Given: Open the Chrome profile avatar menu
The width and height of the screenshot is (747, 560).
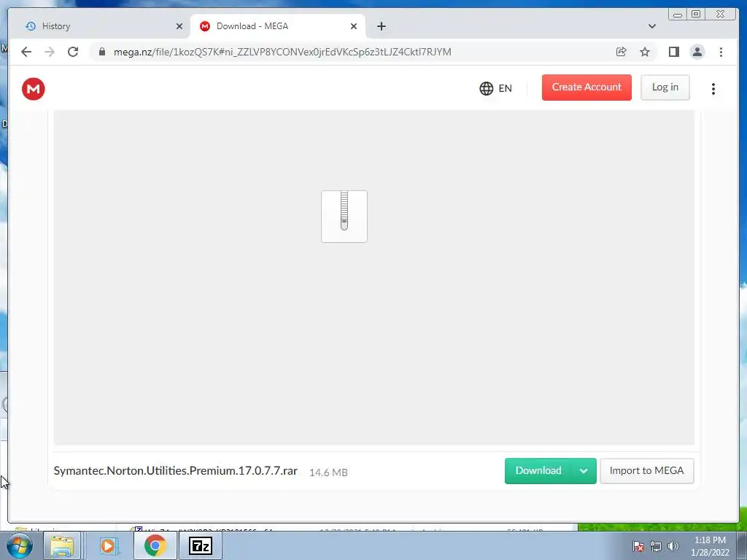Looking at the screenshot, I should point(697,52).
